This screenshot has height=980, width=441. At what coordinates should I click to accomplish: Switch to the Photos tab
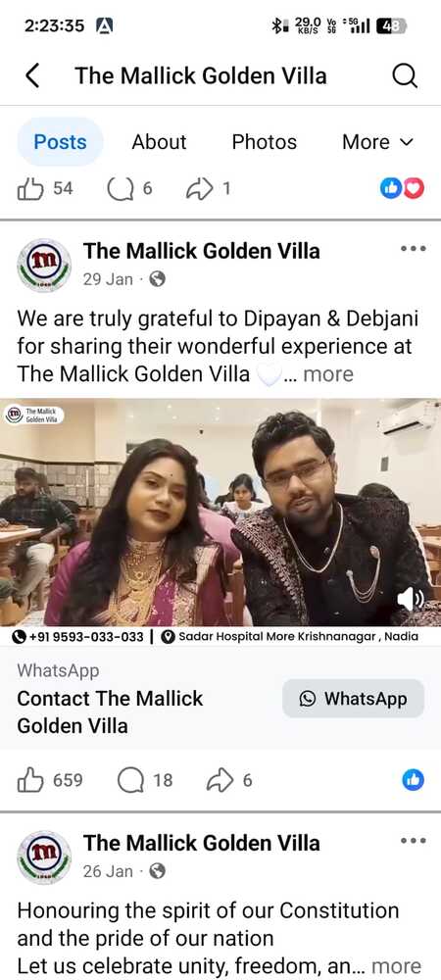[265, 142]
